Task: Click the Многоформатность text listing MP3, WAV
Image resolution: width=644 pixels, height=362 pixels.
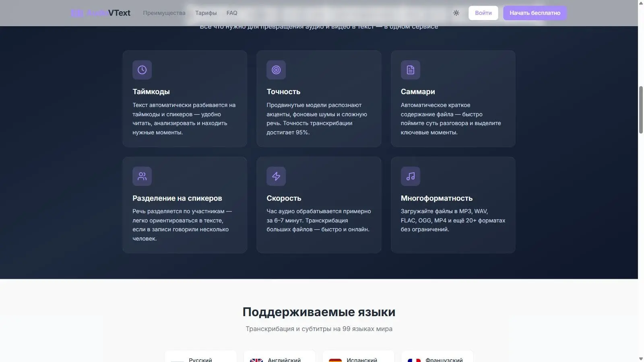Action: (x=453, y=220)
